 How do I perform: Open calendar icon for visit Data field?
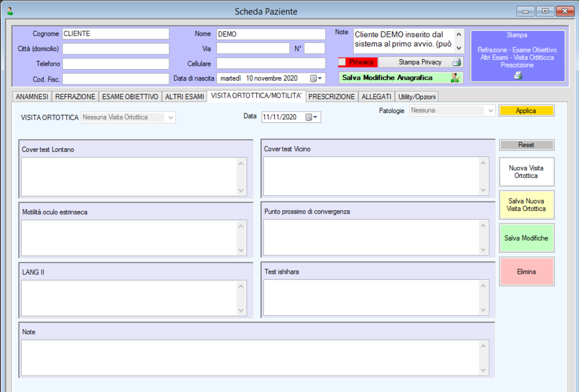pos(312,117)
